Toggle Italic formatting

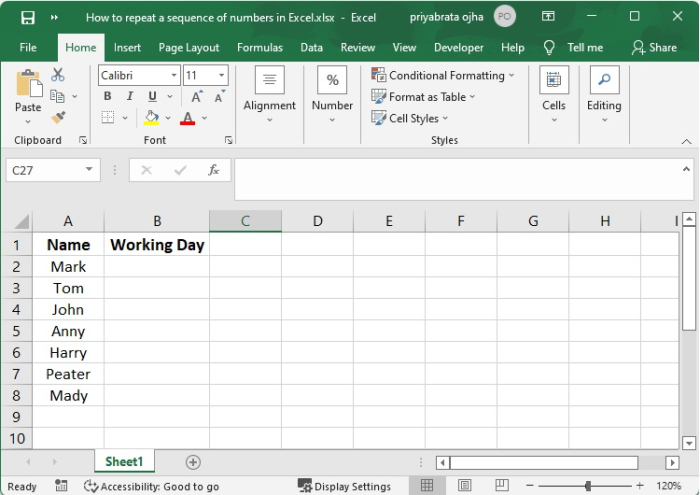coord(130,96)
